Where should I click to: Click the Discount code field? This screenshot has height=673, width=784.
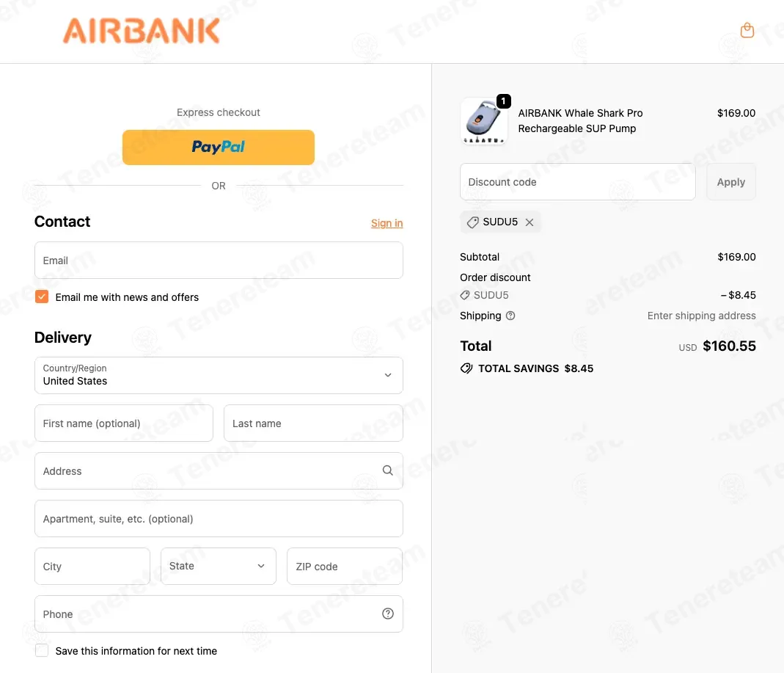577,181
